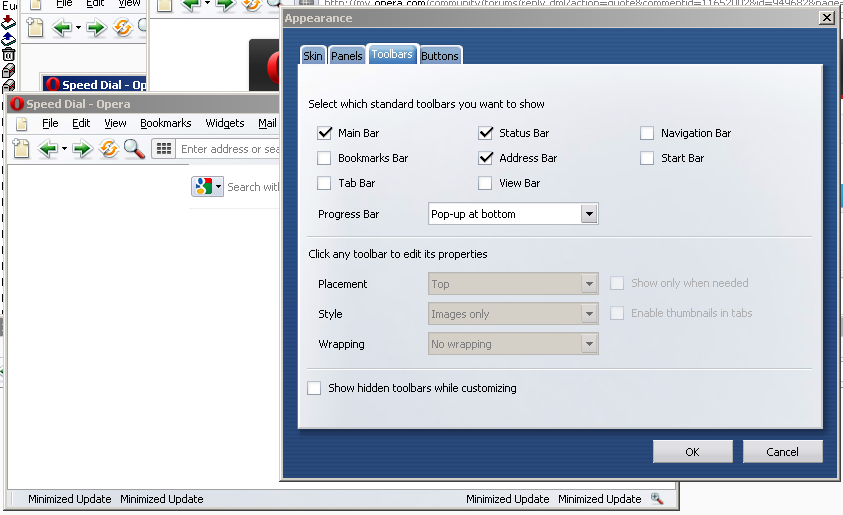Open View menu in Speed Dial window
Screen dimensions: 843x515
tap(115, 123)
